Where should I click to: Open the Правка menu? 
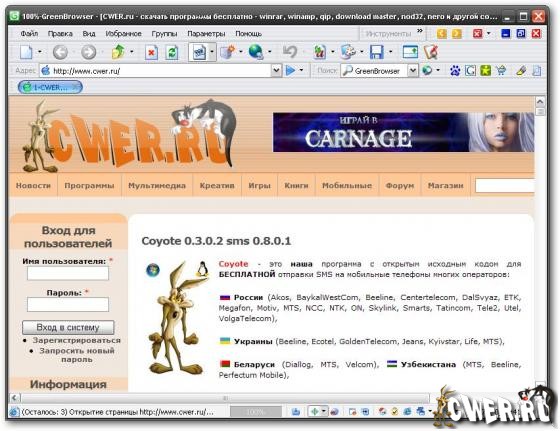(x=60, y=34)
